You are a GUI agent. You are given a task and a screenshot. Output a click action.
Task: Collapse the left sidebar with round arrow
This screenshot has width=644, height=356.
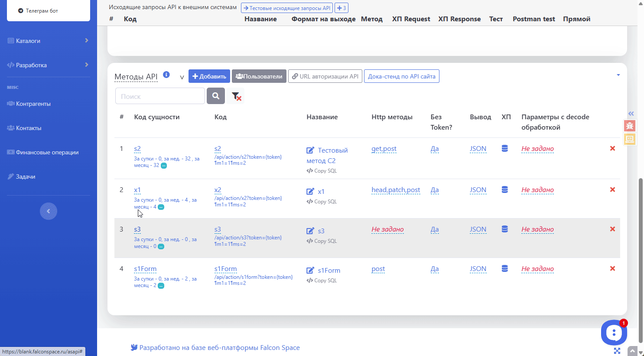coord(49,211)
